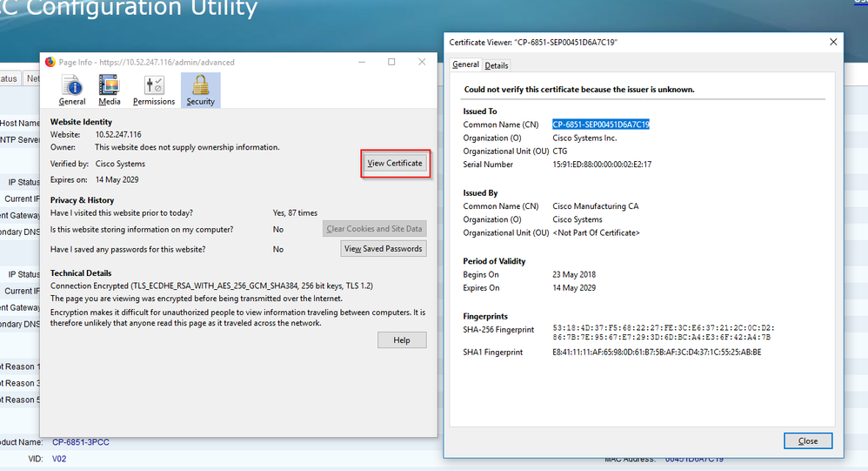Click View Certificate button
This screenshot has height=471, width=868.
[x=395, y=164]
